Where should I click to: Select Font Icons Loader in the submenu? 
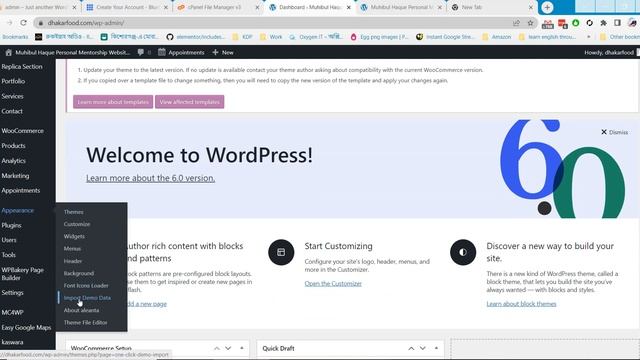pos(86,286)
